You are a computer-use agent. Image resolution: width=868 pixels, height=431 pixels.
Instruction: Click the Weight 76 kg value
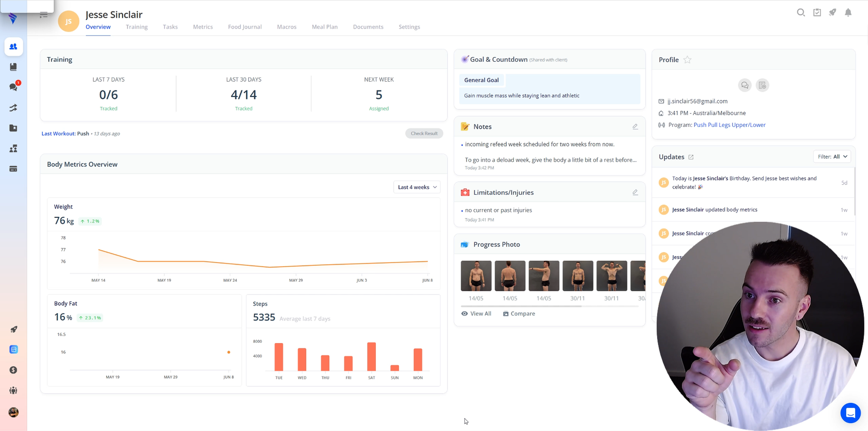(x=64, y=221)
